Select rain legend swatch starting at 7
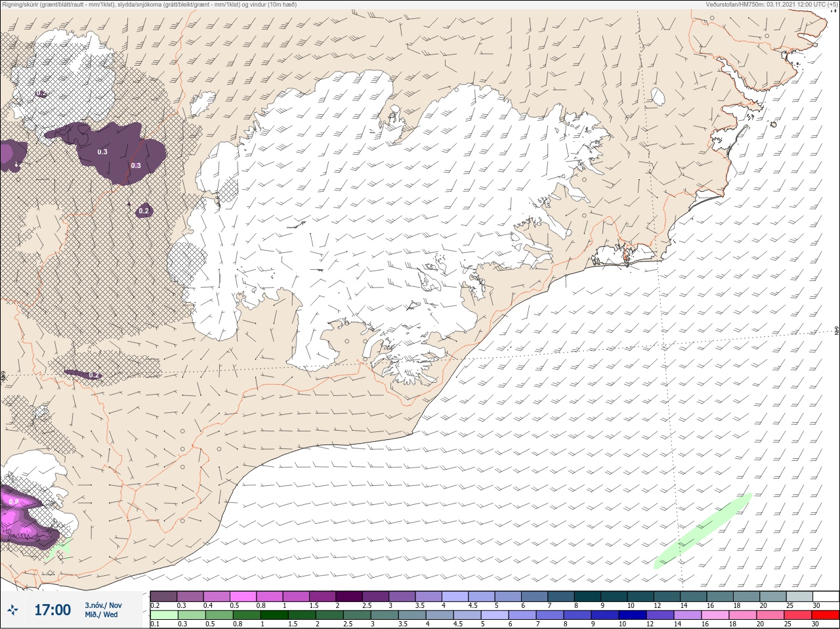This screenshot has width=840, height=629. (x=549, y=615)
